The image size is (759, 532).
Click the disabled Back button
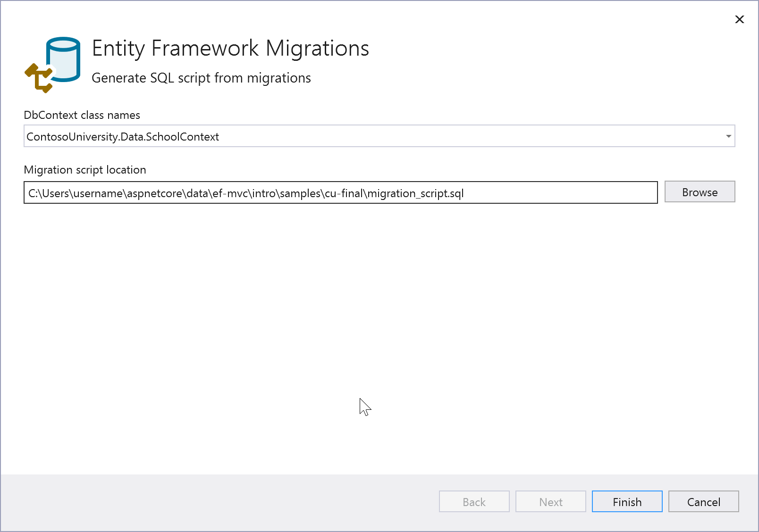(474, 501)
